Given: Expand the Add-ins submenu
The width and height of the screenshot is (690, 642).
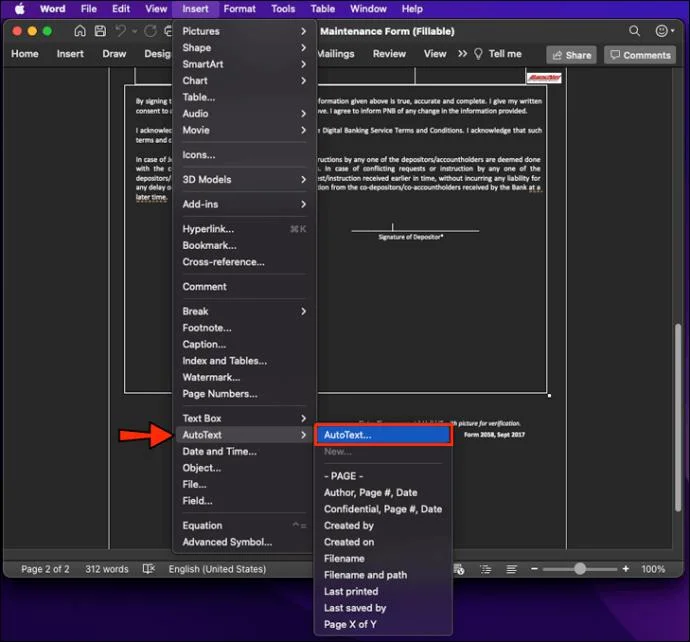Looking at the screenshot, I should (244, 204).
